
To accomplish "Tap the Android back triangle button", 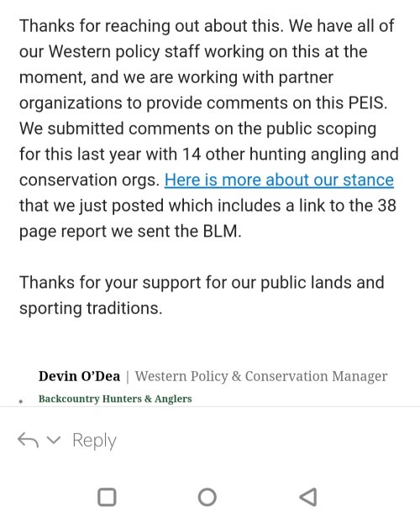I will (307, 497).
